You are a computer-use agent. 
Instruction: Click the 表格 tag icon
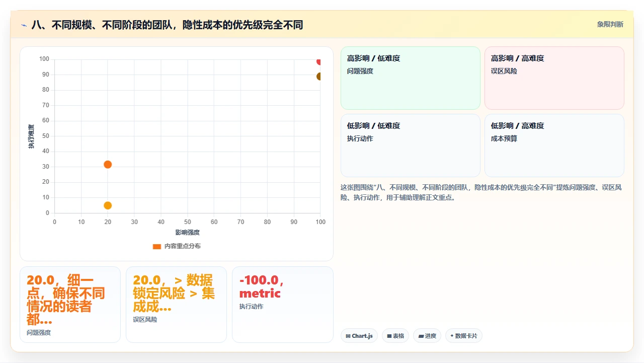[389, 336]
